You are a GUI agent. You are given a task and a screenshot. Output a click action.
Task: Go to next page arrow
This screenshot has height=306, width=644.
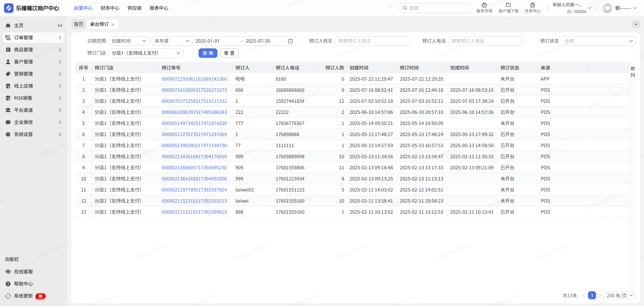pyautogui.click(x=600, y=296)
